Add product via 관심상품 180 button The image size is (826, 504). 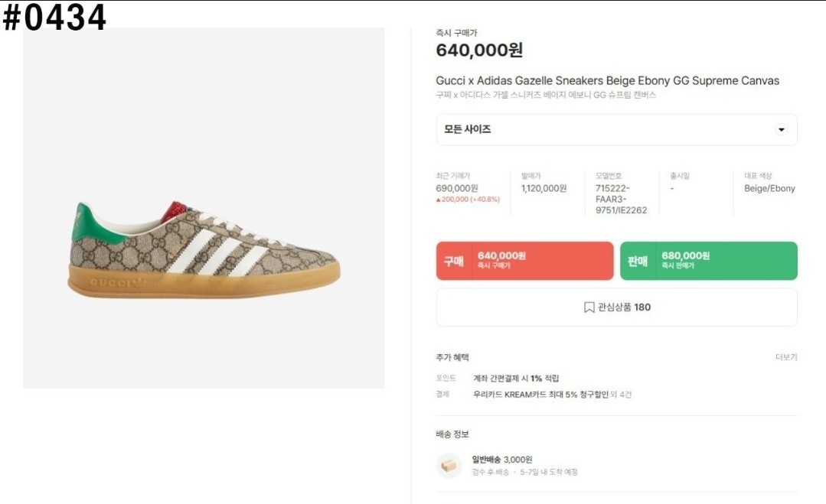click(616, 307)
